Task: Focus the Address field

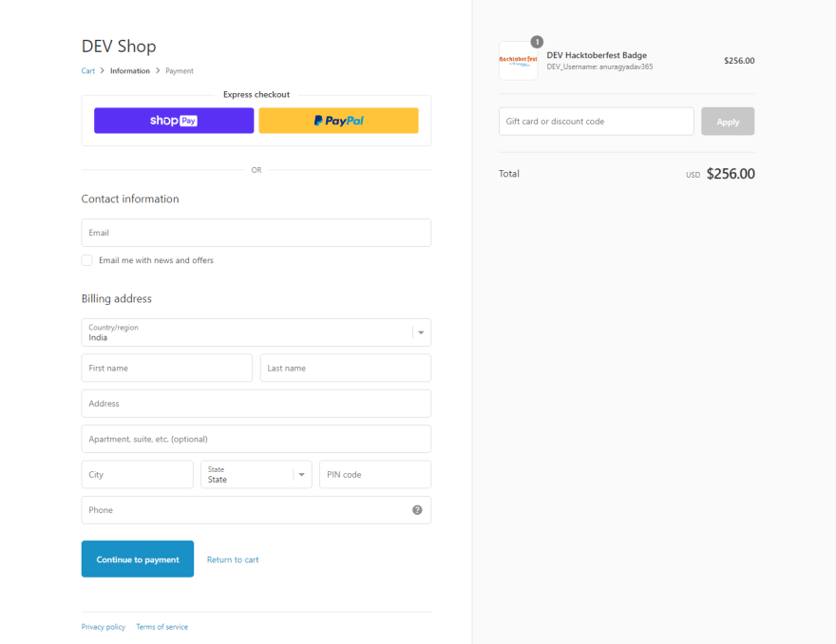Action: pyautogui.click(x=256, y=404)
